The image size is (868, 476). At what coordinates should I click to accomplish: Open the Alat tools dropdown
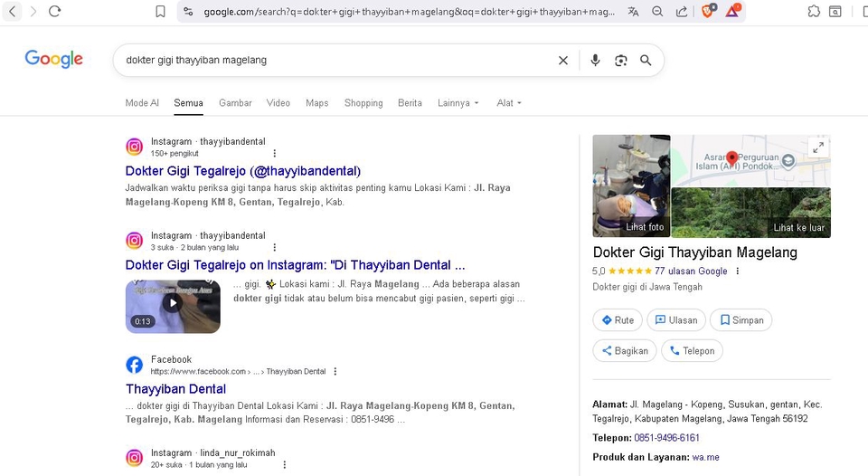[x=509, y=103]
